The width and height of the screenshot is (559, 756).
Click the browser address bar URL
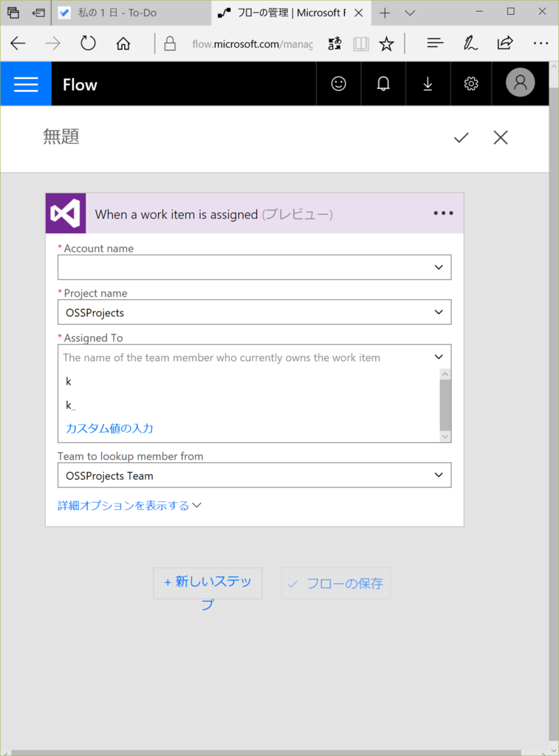click(253, 44)
